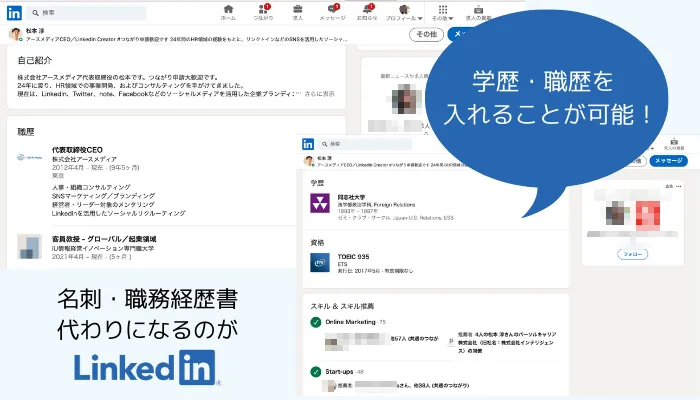700x400 pixels.
Task: Open 客員教授 - グローバル／起業領域 entry
Action: [104, 239]
